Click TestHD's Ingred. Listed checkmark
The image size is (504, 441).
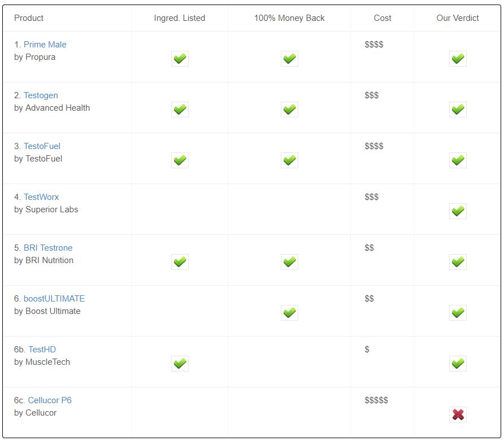click(x=180, y=364)
